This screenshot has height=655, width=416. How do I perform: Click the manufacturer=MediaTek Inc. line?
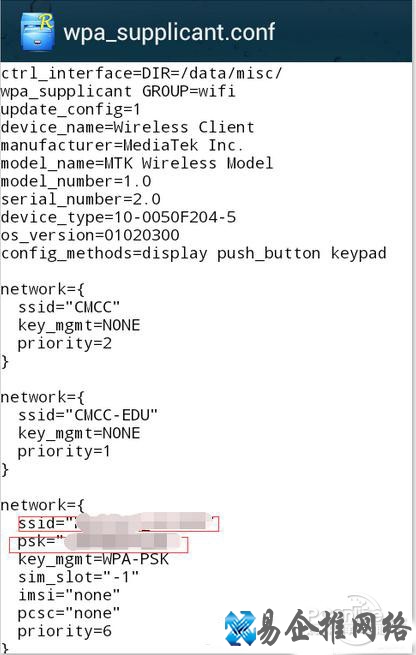[x=122, y=145]
